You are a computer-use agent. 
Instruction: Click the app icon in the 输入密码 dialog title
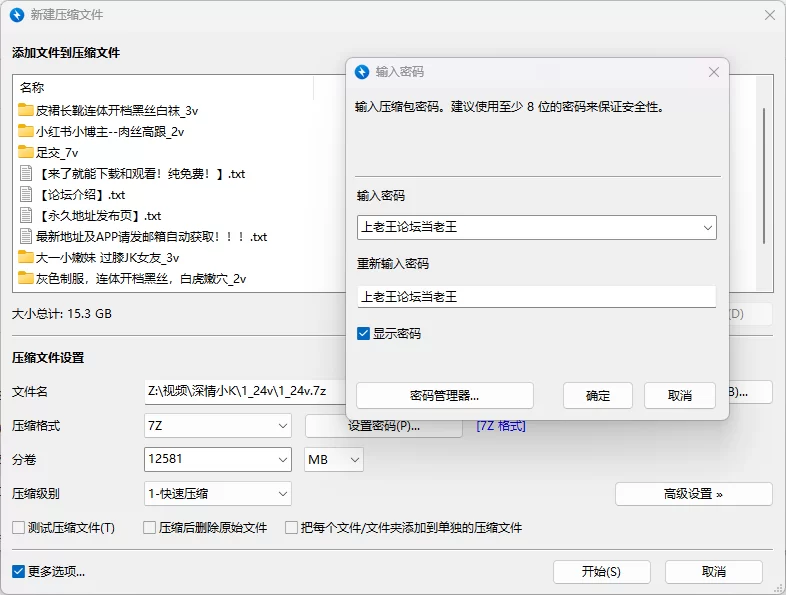362,72
